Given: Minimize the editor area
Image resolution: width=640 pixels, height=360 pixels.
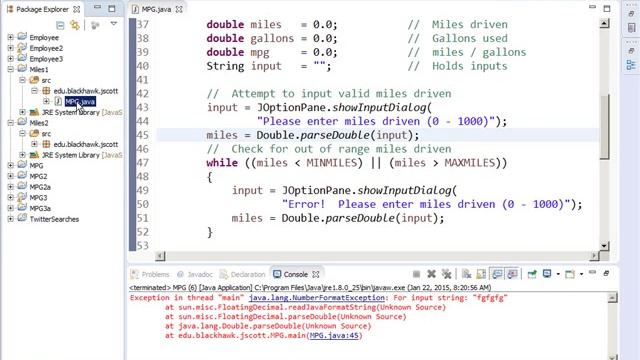Looking at the screenshot, I should (592, 7).
